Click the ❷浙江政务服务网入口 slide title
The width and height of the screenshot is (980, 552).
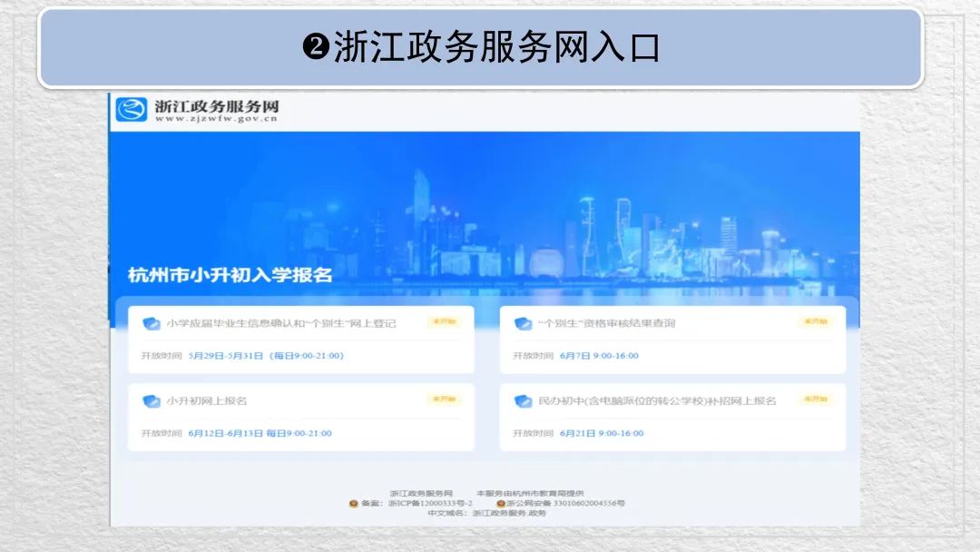click(x=481, y=47)
